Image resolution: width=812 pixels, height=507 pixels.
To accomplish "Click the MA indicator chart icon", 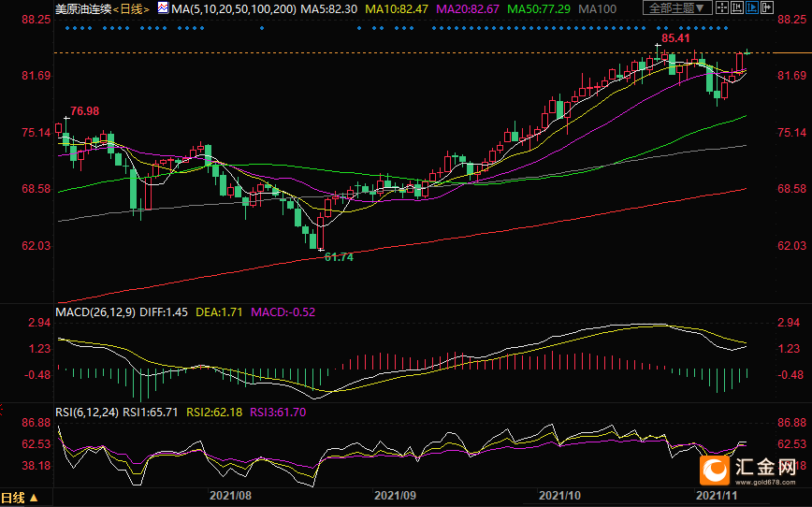I will (163, 7).
